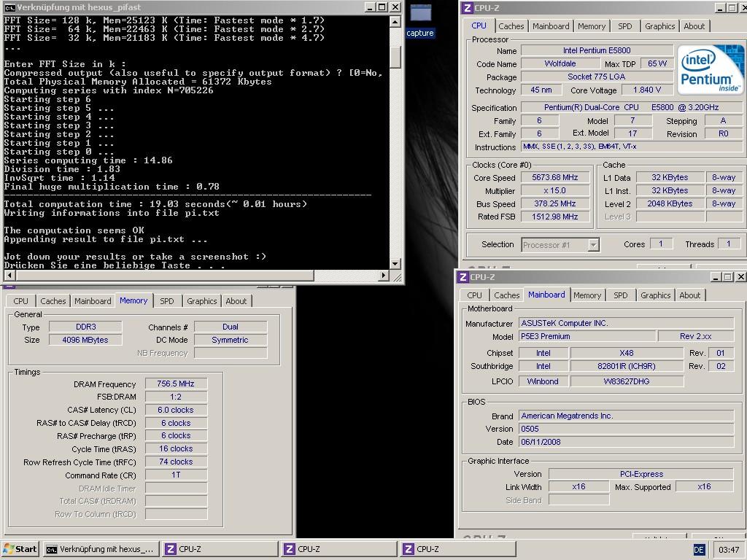Switch to hexus pifast taskbar item

click(x=101, y=549)
